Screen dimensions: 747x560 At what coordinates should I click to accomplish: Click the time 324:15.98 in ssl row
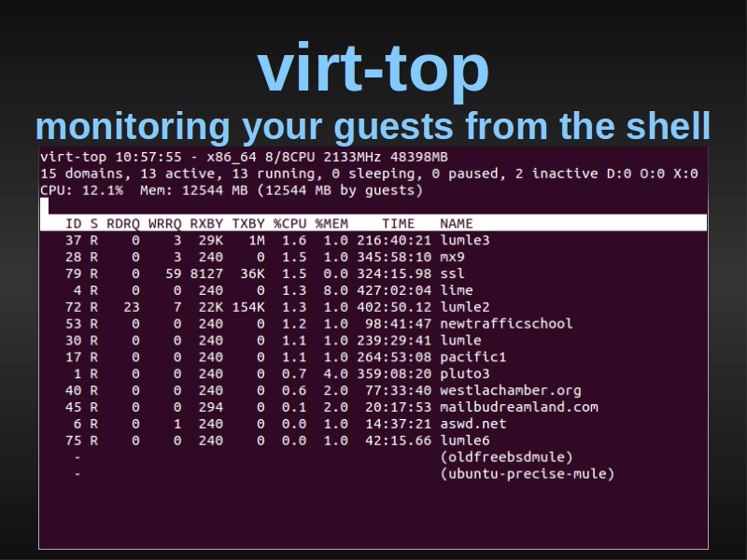coord(394,273)
